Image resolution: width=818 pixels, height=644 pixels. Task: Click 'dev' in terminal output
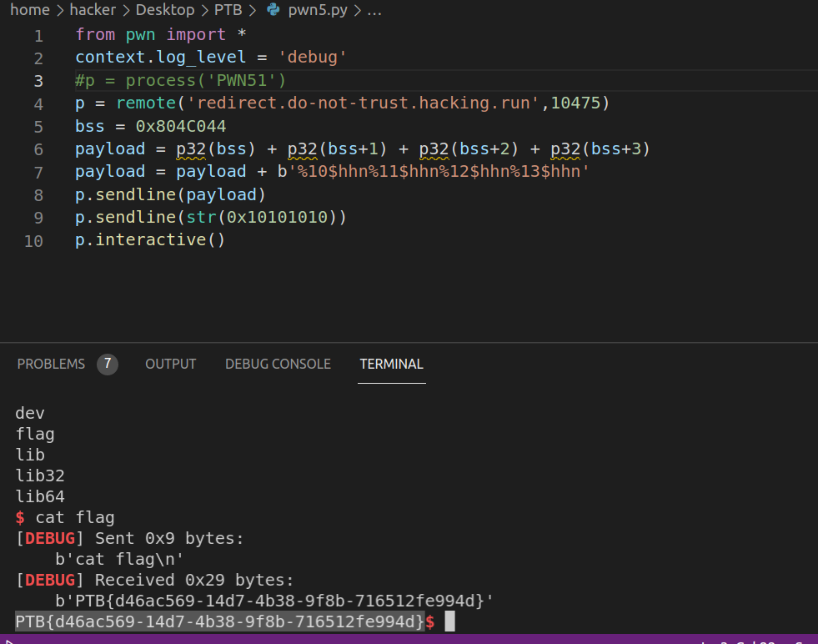[x=30, y=413]
